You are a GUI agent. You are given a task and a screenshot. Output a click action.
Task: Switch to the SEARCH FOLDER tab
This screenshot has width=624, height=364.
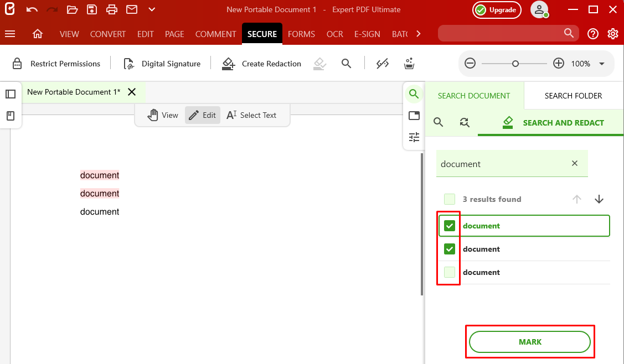coord(574,96)
